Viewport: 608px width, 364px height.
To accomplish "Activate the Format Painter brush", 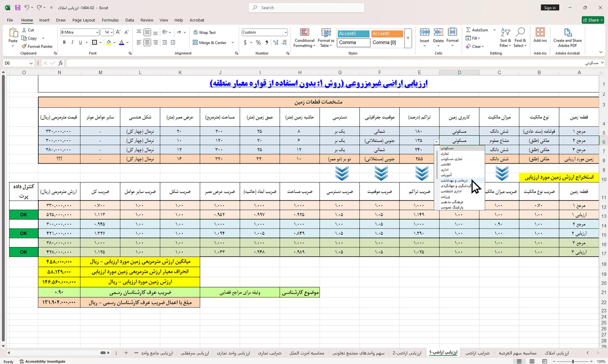I will 37,46.
